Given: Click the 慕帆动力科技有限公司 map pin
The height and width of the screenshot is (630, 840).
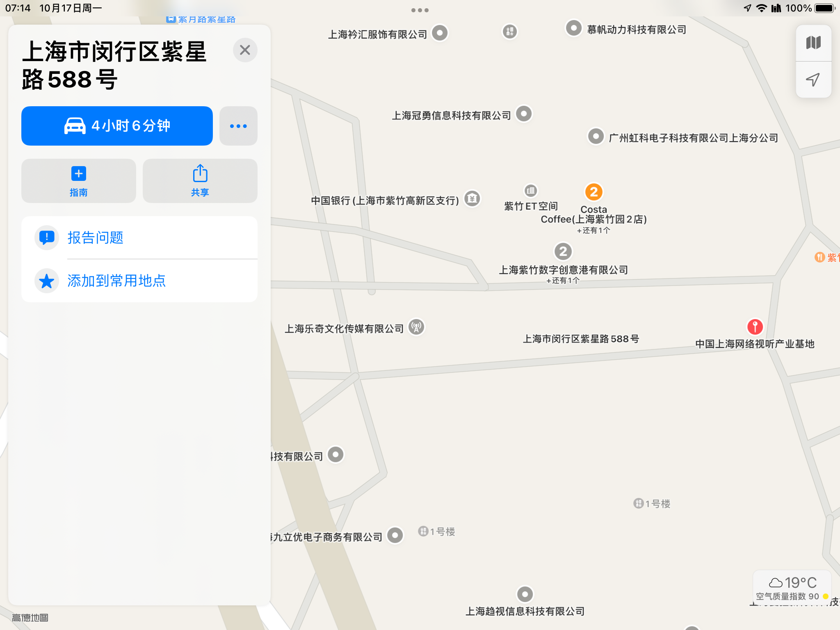Looking at the screenshot, I should click(x=574, y=28).
